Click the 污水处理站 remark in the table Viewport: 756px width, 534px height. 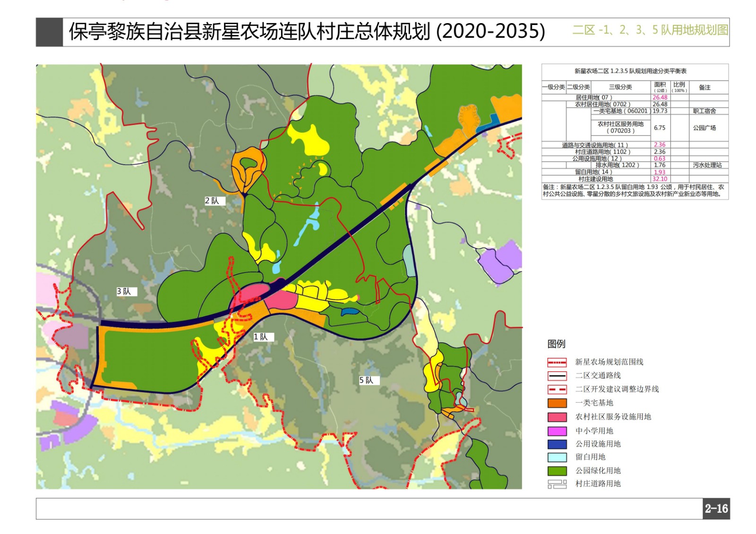point(707,165)
